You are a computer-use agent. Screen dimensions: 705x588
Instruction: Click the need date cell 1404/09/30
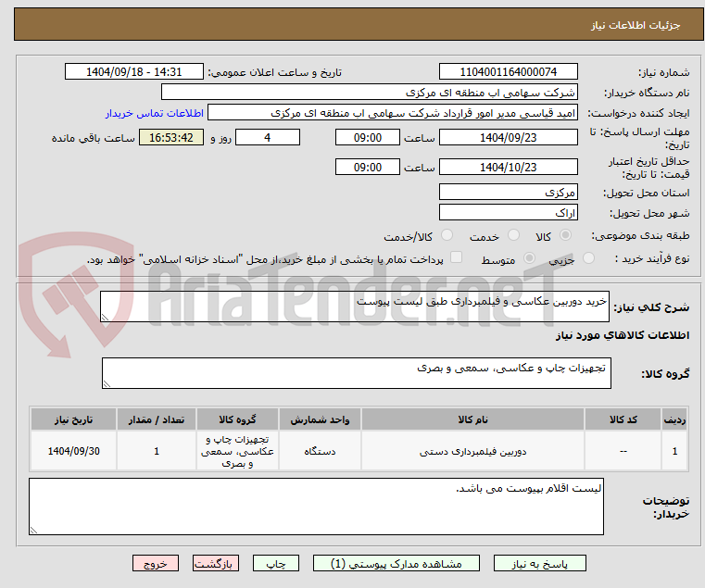coord(74,451)
